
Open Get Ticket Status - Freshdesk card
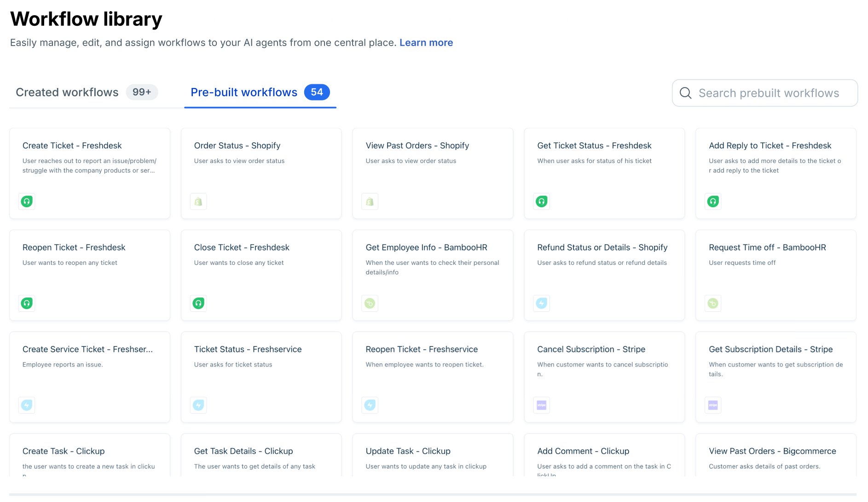point(604,174)
